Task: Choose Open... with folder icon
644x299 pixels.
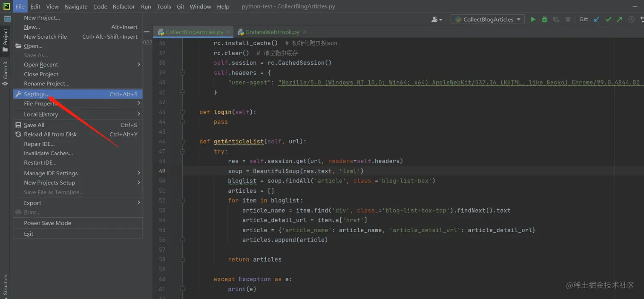Action: coord(78,46)
